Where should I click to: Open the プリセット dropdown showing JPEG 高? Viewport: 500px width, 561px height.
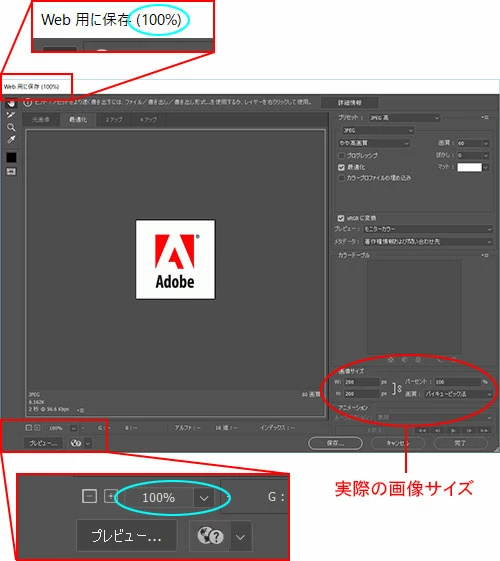[405, 118]
